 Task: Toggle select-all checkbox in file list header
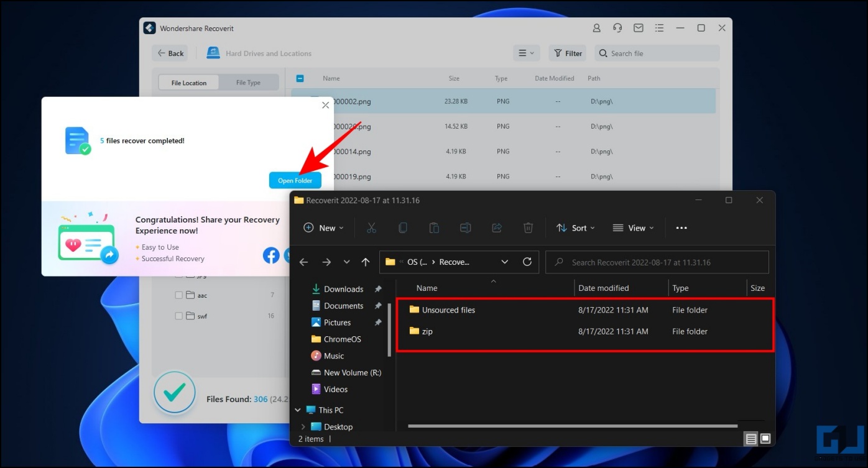(300, 78)
